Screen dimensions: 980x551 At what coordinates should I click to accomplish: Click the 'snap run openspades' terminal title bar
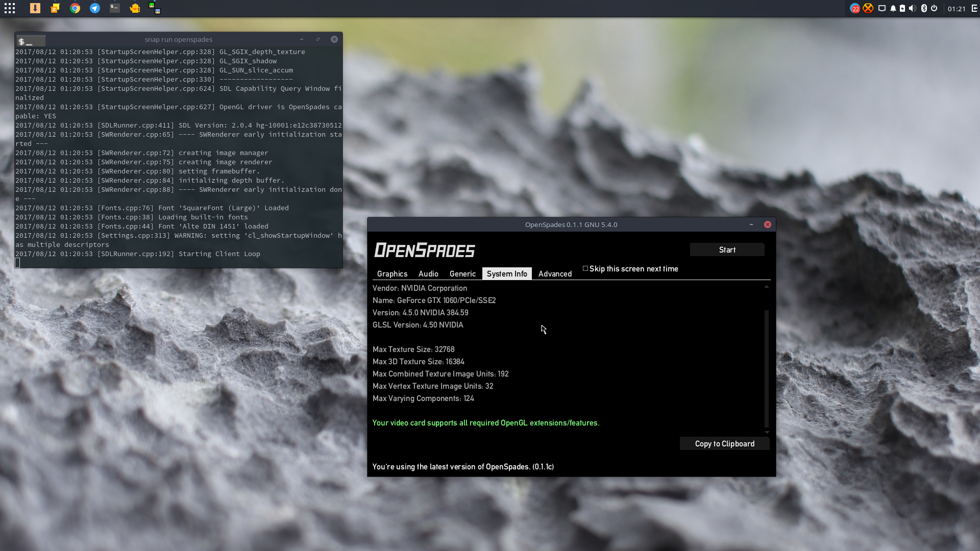178,39
